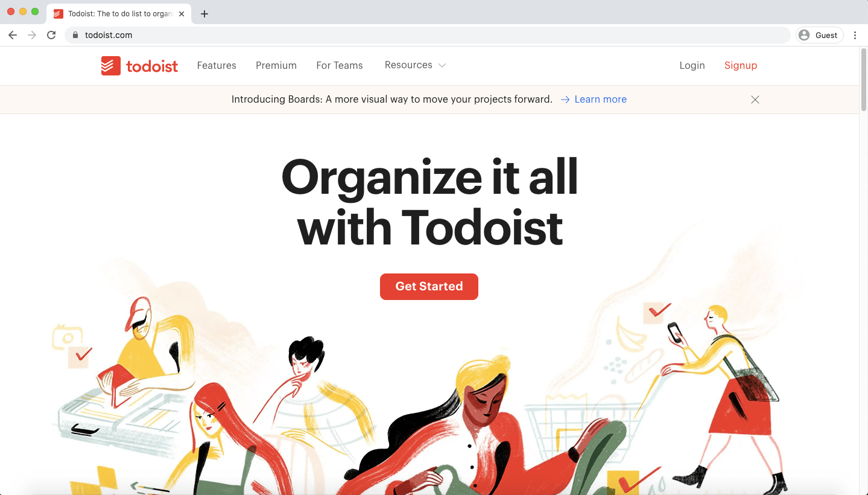Screen dimensions: 868x495
Task: Expand the Resources dropdown menu
Action: coord(415,65)
